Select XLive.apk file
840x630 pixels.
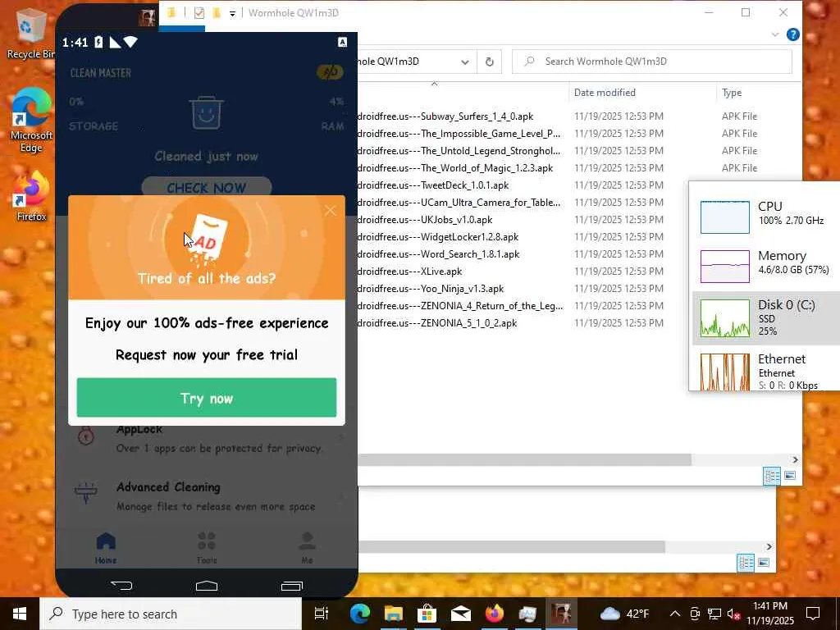tap(409, 272)
